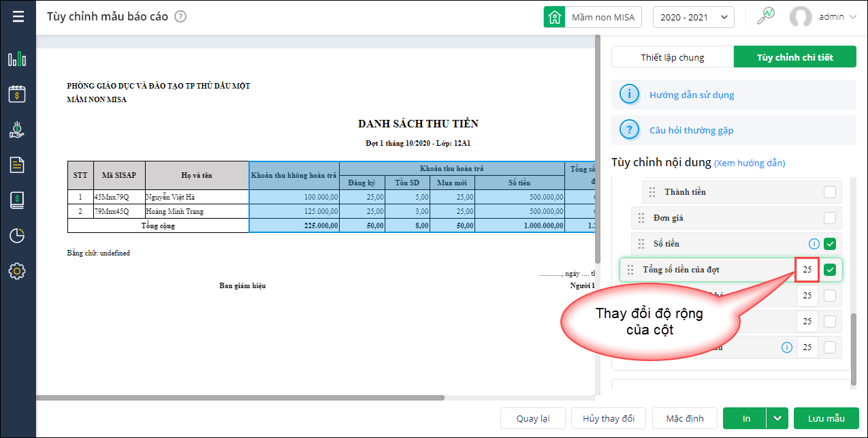Screen dimensions: 868x438
Task: Expand the admin account dropdown arrow
Action: tap(853, 17)
